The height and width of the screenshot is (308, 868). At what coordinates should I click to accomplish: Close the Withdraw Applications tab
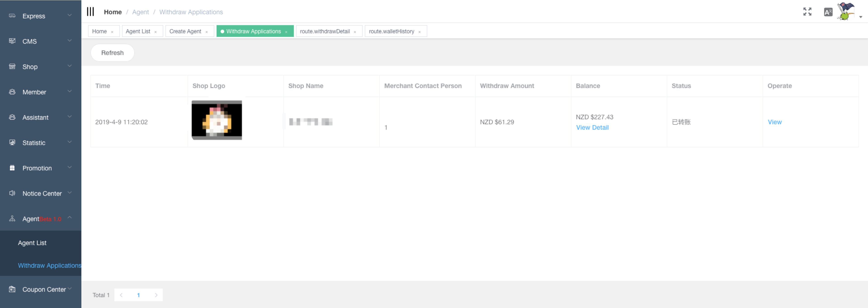click(x=286, y=32)
